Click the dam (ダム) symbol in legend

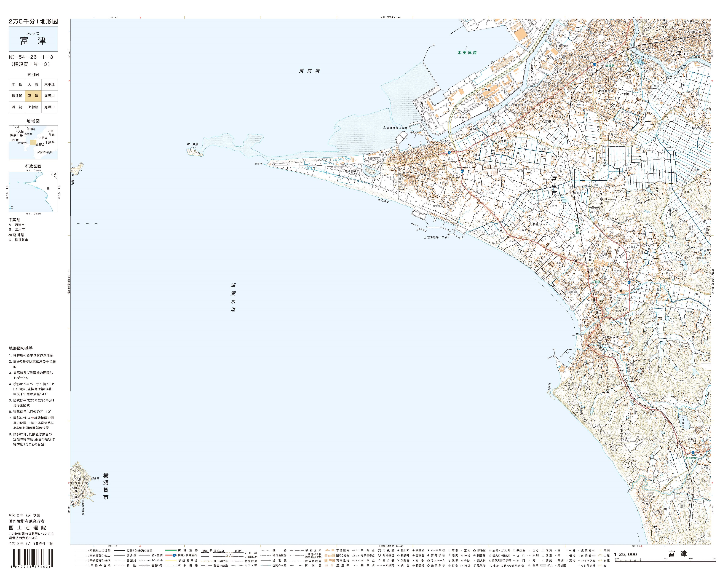pyautogui.click(x=543, y=566)
